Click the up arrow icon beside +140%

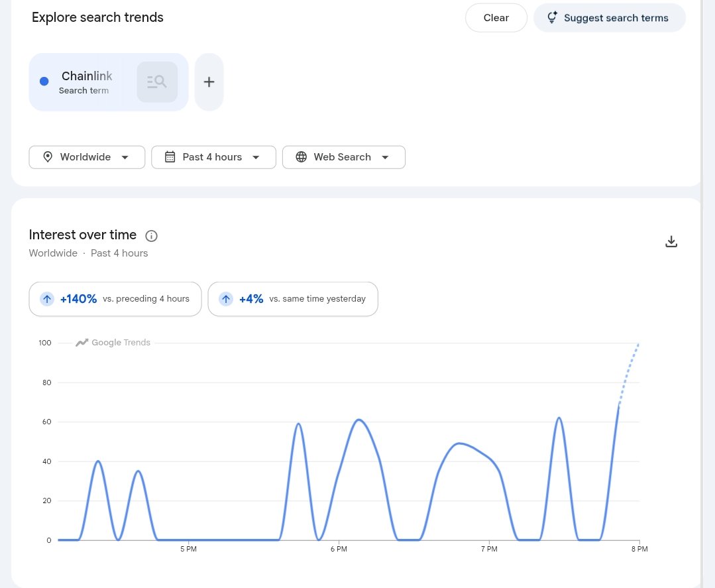[47, 299]
